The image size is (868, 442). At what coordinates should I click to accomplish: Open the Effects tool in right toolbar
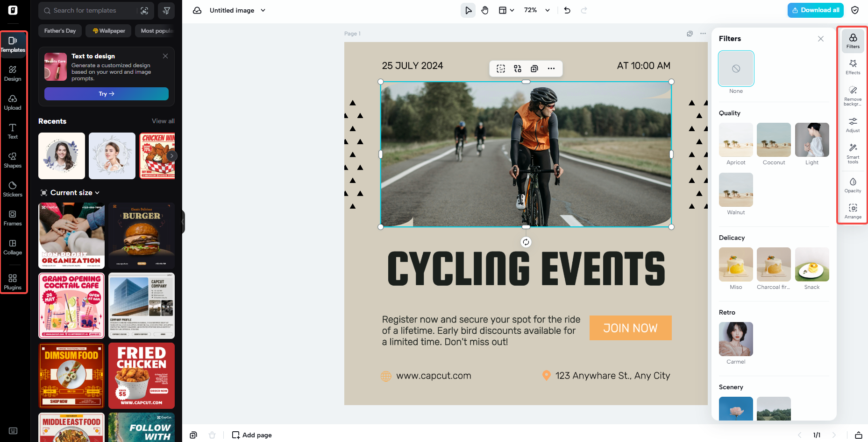(x=853, y=67)
